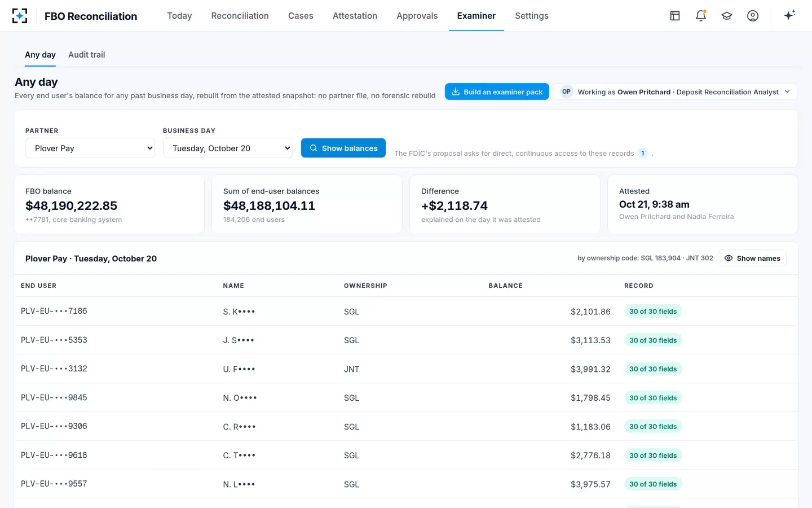Screen dimensions: 812x508
Task: Toggle Show names visibility
Action: pos(752,258)
